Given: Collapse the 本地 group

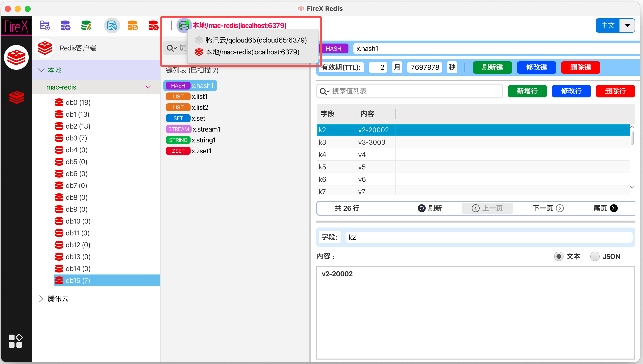Looking at the screenshot, I should click(41, 70).
